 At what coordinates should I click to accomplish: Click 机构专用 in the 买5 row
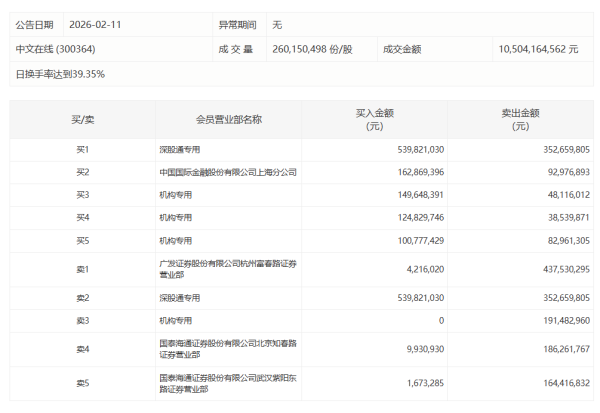[176, 241]
